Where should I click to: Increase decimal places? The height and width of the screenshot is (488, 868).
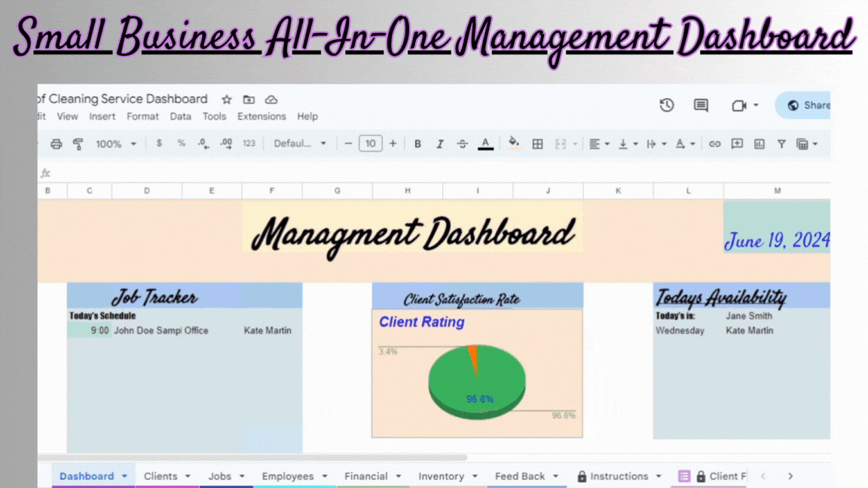pyautogui.click(x=226, y=143)
